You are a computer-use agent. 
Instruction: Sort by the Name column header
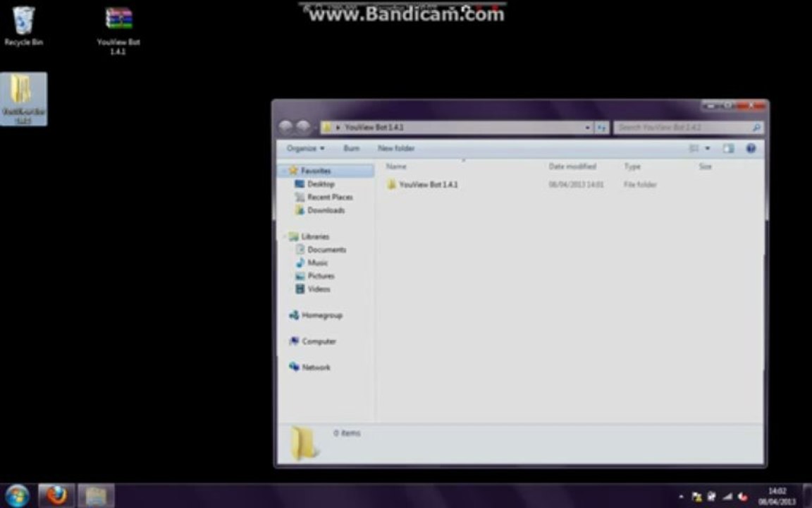coord(396,167)
